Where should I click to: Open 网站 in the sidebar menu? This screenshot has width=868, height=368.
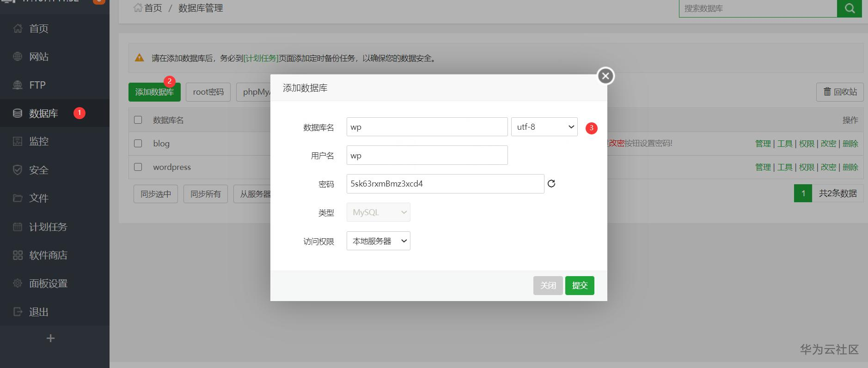coord(39,57)
